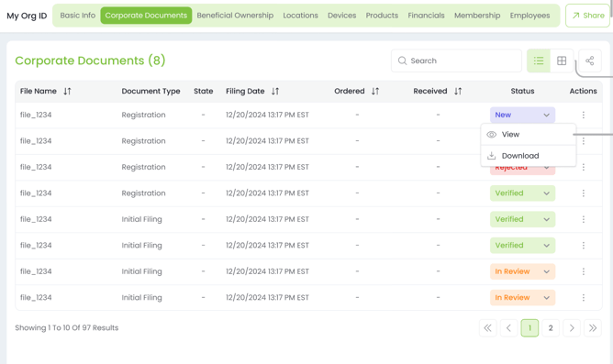
Task: Select page 1 in pagination
Action: click(529, 328)
